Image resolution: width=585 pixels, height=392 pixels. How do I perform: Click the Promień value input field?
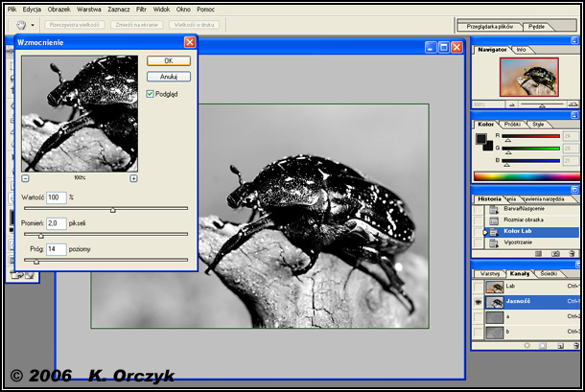pos(56,222)
